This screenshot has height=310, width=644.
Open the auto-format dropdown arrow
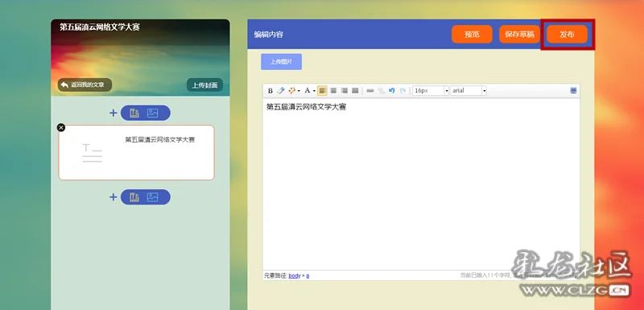pos(299,91)
